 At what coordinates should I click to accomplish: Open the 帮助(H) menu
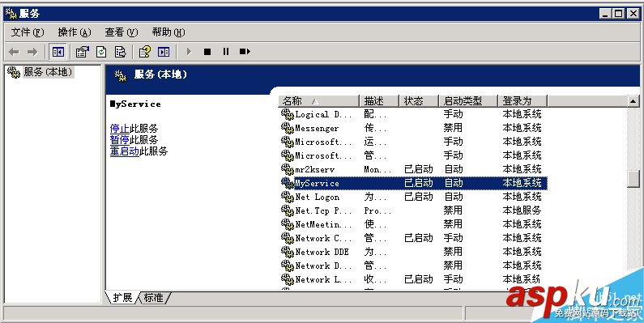[168, 32]
